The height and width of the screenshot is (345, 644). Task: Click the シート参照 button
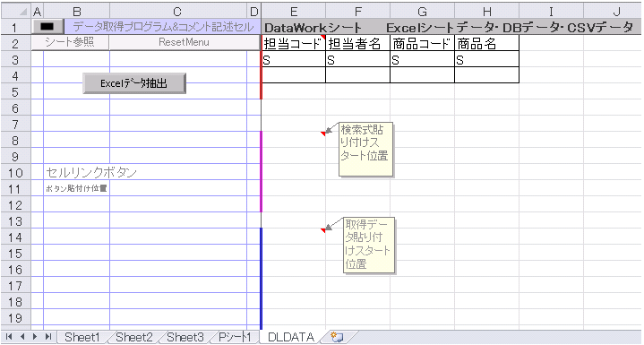click(x=70, y=42)
